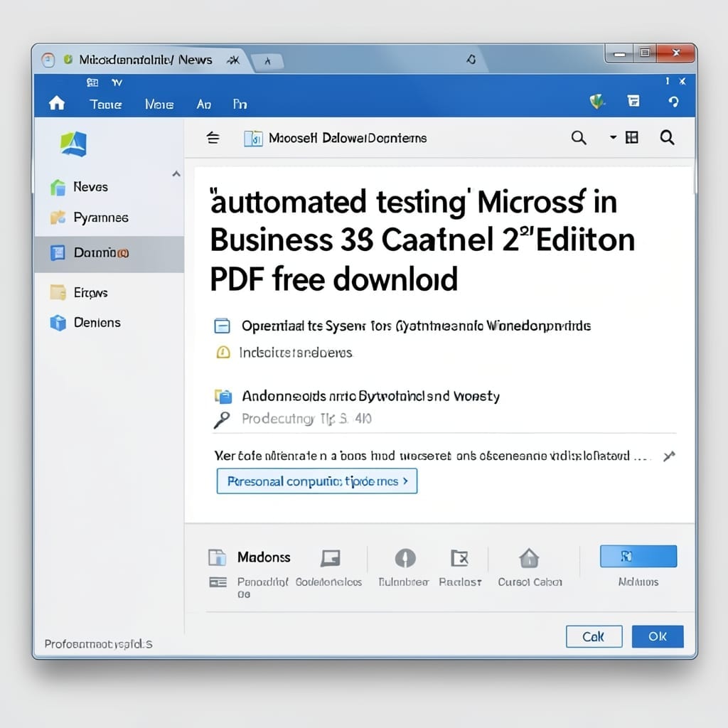Open Eitows folder in sidebar
The image size is (728, 728).
tap(109, 292)
